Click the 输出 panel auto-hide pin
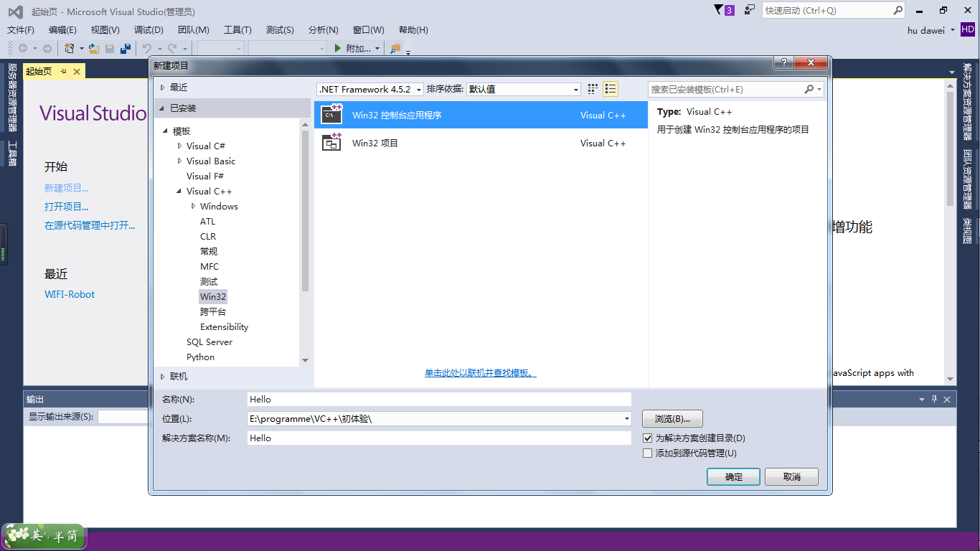980x551 pixels. click(935, 399)
